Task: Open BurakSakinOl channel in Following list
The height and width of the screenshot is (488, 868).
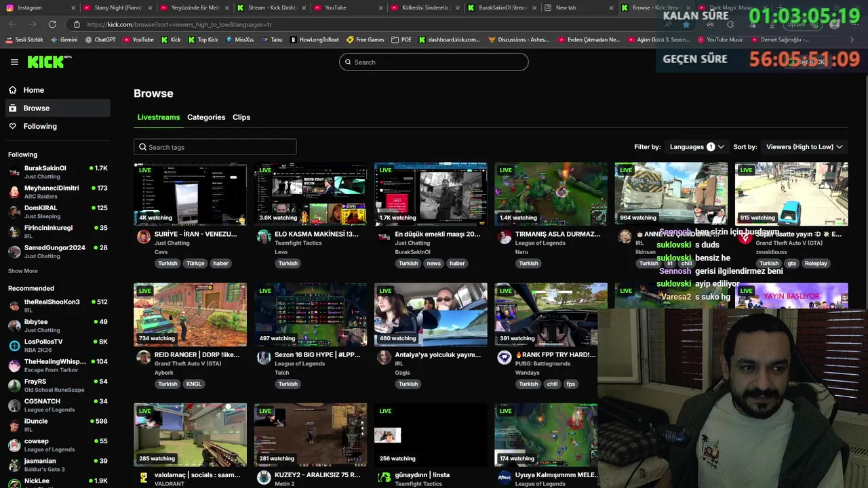Action: 58,172
